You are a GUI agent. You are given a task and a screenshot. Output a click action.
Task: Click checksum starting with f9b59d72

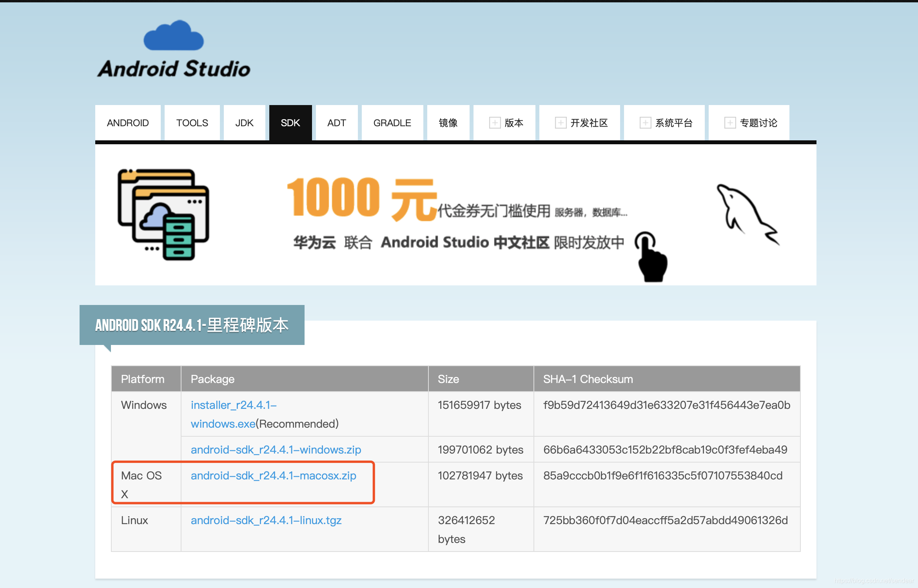point(667,405)
